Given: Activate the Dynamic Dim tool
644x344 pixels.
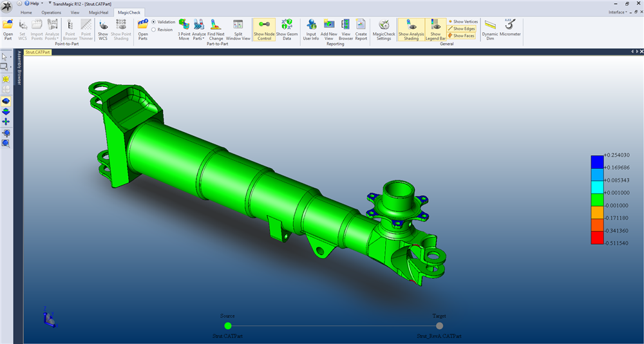Looking at the screenshot, I should [x=490, y=27].
